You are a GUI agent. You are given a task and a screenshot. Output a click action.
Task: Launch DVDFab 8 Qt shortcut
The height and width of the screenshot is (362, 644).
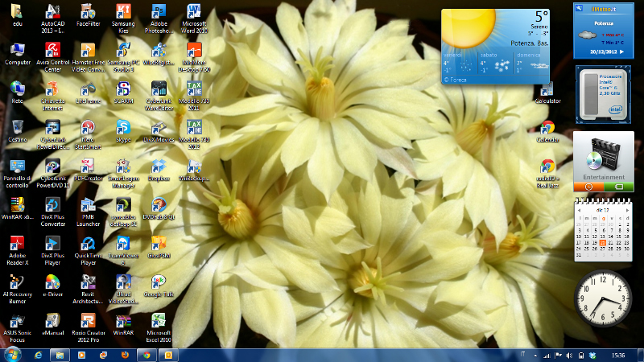coord(159,208)
